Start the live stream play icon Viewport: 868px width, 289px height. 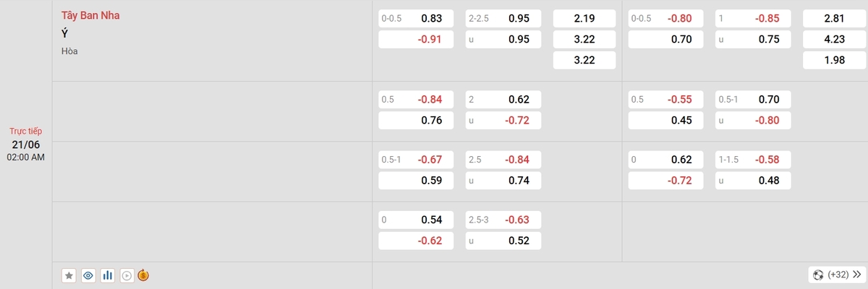[127, 275]
